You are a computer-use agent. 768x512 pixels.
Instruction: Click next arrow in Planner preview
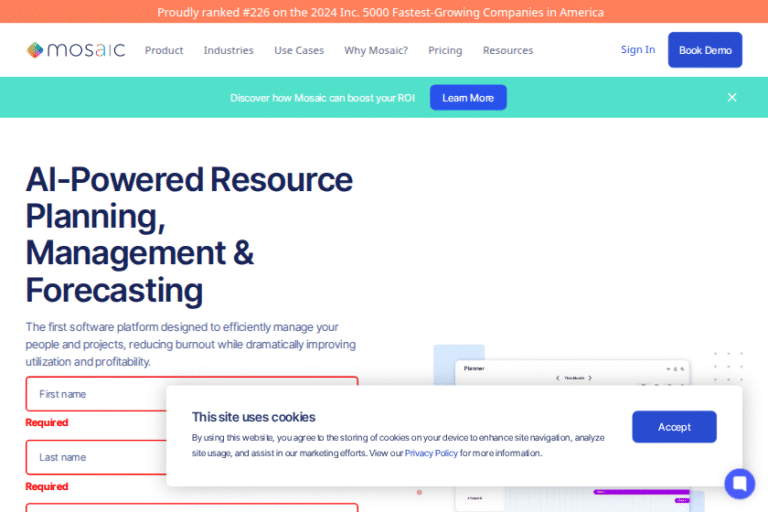coord(590,378)
